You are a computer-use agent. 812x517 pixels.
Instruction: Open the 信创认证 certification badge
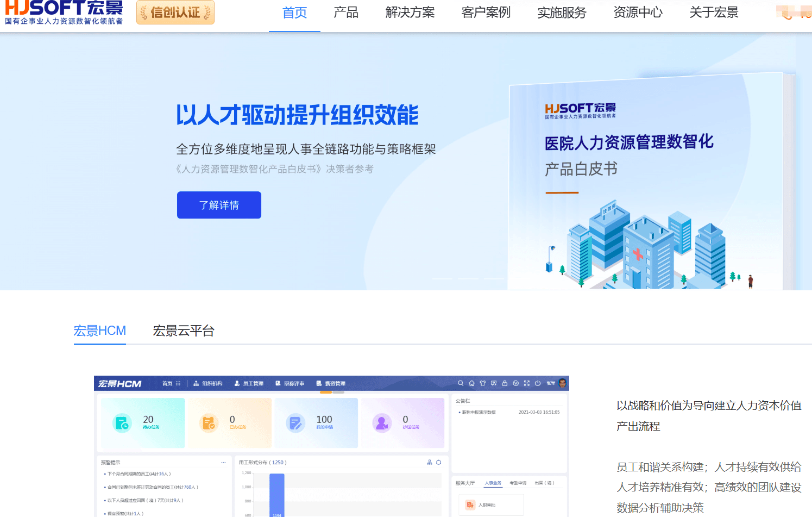tap(175, 12)
